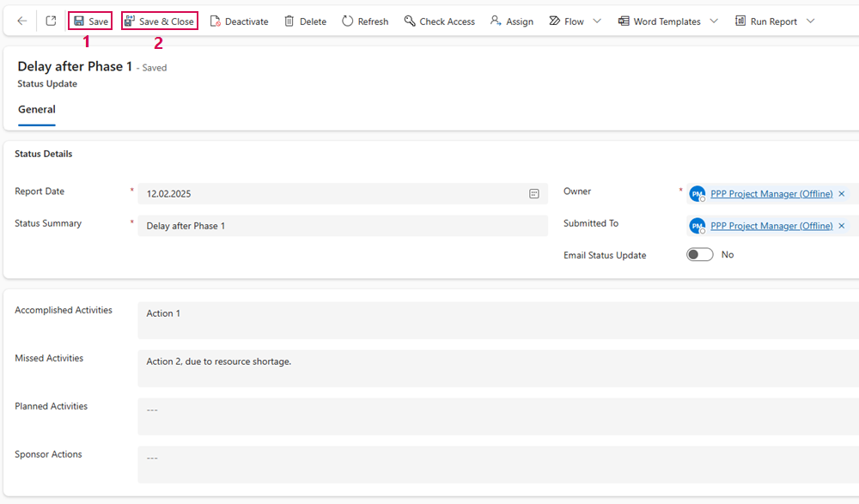Click the Status Summary text field
This screenshot has width=859, height=504.
point(342,226)
